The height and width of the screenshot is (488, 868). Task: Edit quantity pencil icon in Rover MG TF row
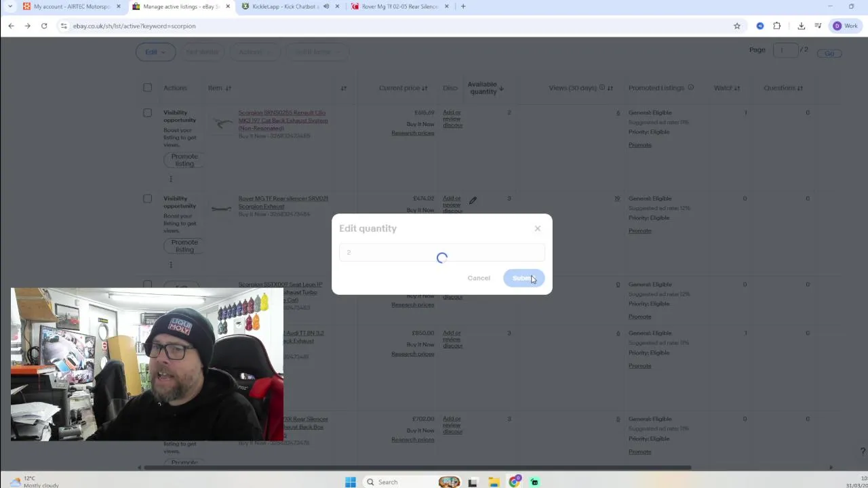pos(473,201)
